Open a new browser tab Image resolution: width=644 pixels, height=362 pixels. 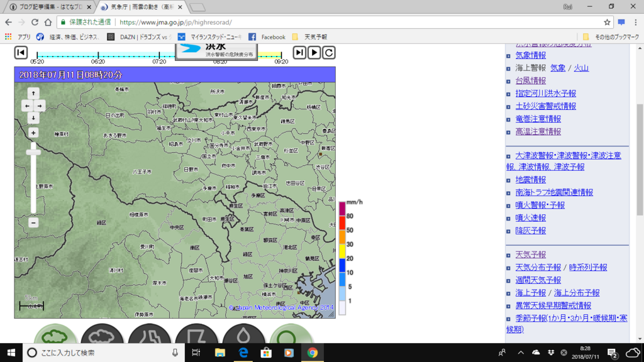click(x=198, y=7)
